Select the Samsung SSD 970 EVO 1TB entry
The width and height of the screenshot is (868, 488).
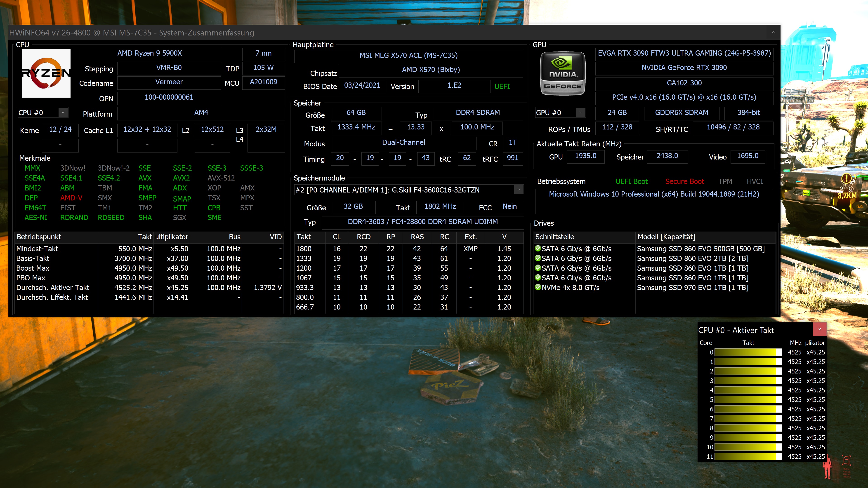(692, 288)
